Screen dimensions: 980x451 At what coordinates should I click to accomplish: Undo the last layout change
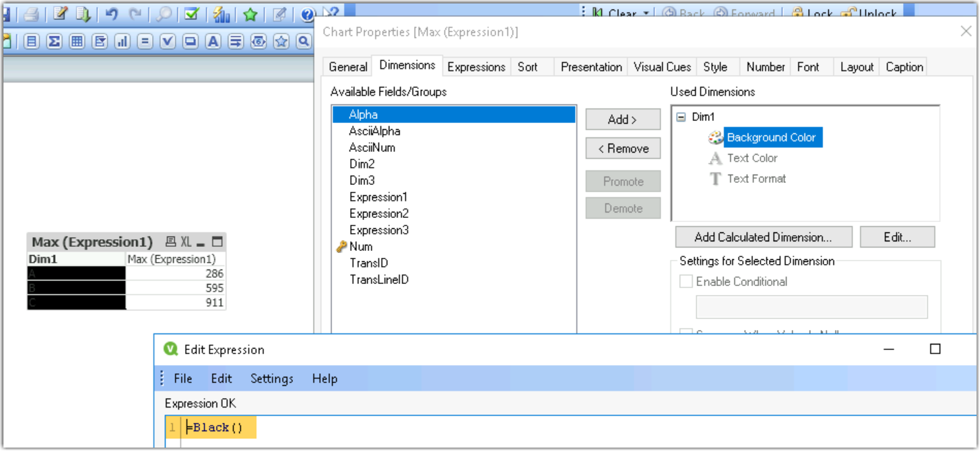pos(112,14)
